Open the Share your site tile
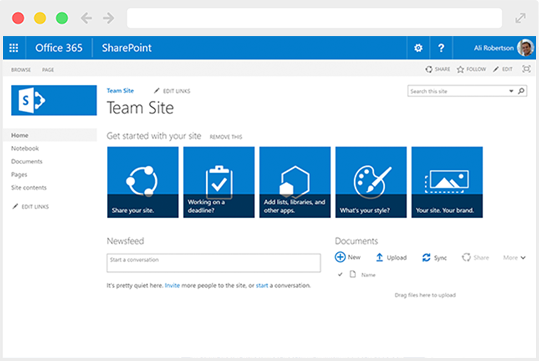This screenshot has height=361, width=539. click(143, 182)
